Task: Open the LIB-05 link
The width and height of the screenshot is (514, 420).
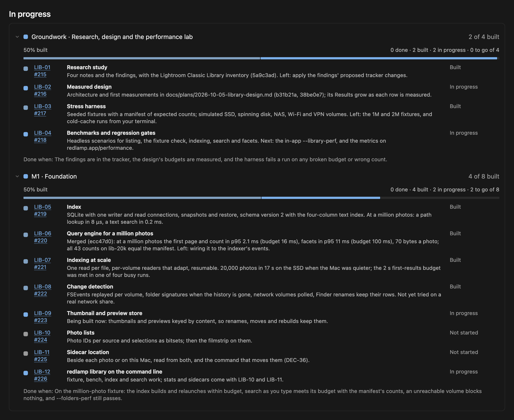Action: pos(43,207)
